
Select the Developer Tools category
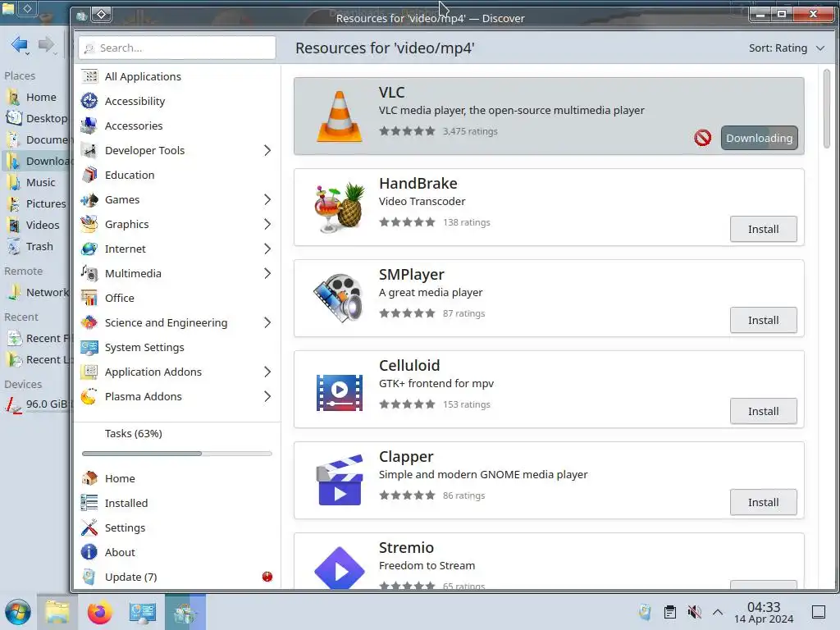[x=177, y=151]
